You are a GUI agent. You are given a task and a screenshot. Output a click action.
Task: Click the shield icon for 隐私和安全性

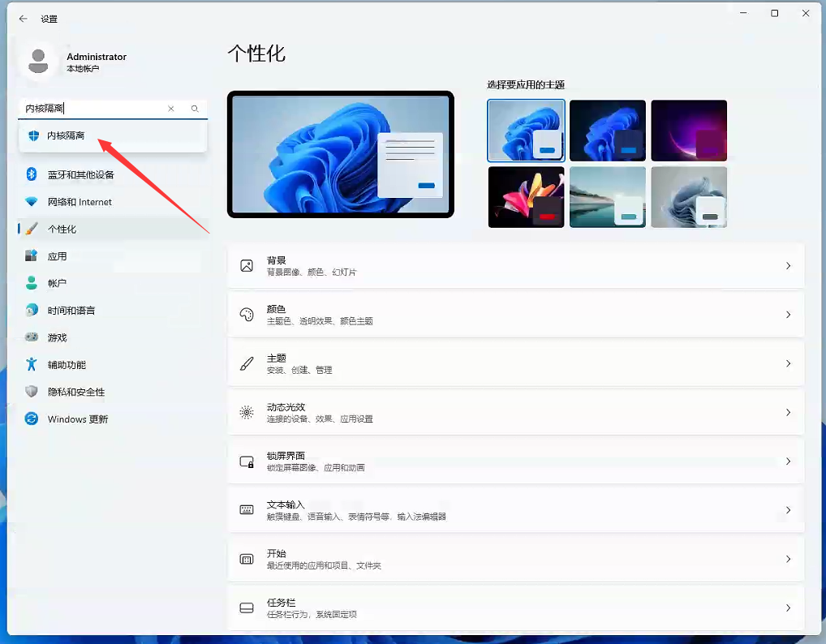coord(31,392)
